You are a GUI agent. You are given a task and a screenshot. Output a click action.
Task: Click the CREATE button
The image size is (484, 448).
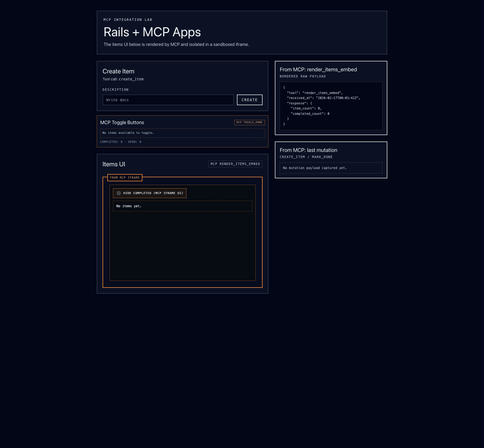tap(249, 100)
